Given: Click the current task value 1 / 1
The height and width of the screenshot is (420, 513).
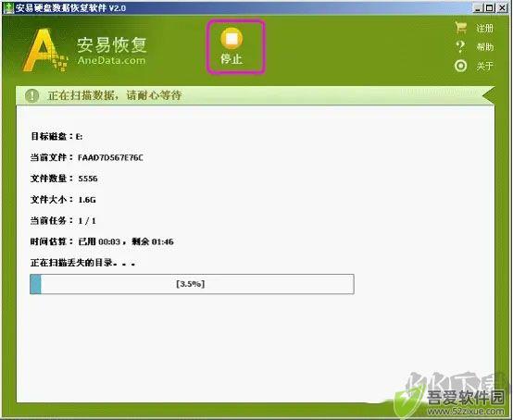Looking at the screenshot, I should tap(87, 221).
